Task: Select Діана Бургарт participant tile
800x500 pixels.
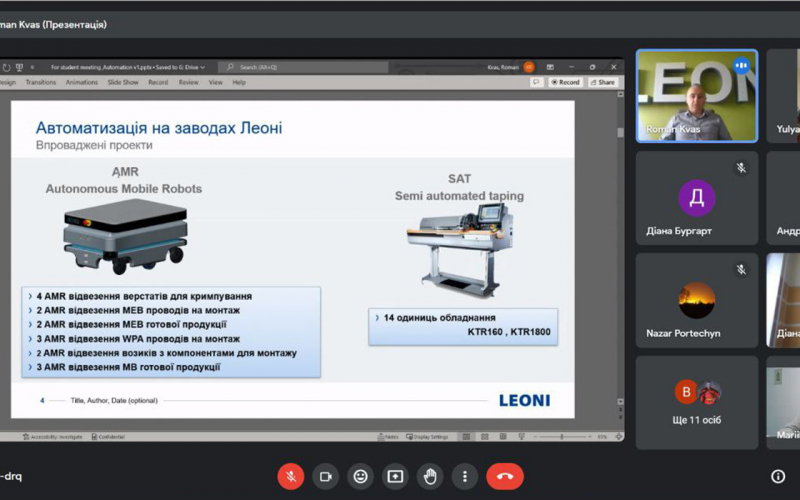Action: click(697, 198)
